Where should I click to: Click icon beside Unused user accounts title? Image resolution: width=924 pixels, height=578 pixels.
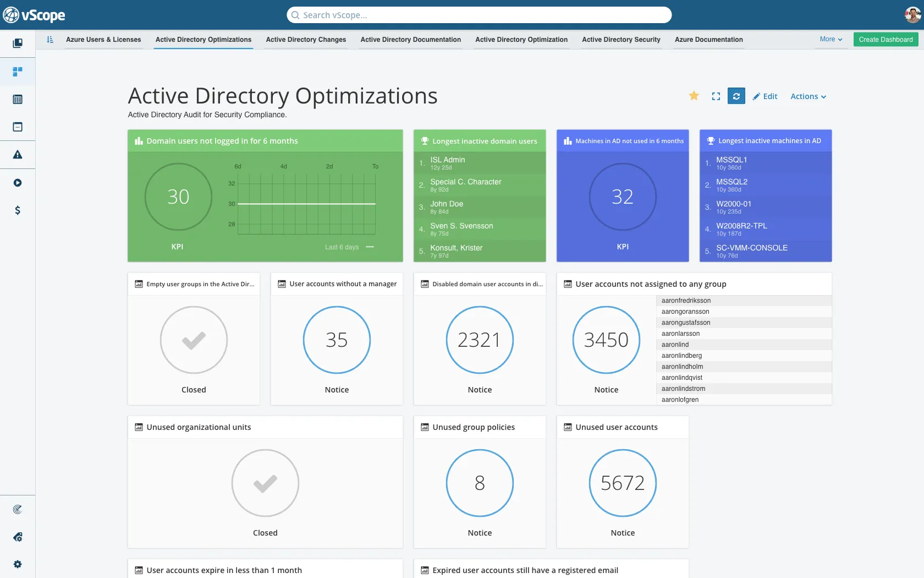coord(568,427)
